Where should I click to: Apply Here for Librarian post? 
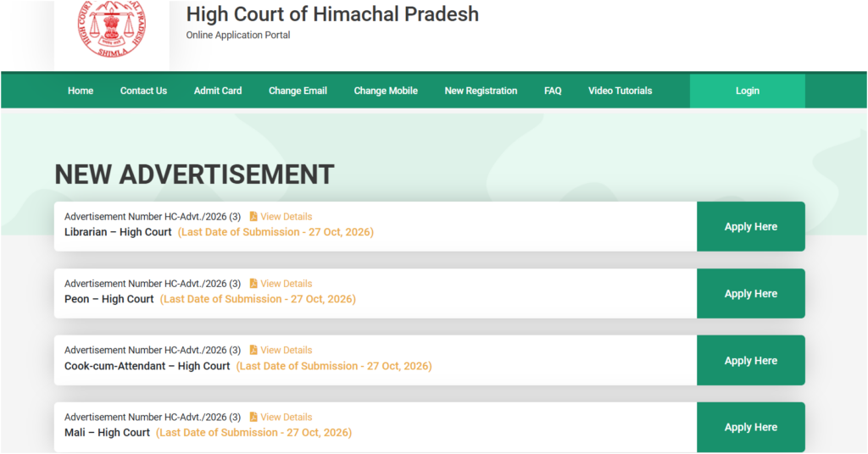coord(751,227)
